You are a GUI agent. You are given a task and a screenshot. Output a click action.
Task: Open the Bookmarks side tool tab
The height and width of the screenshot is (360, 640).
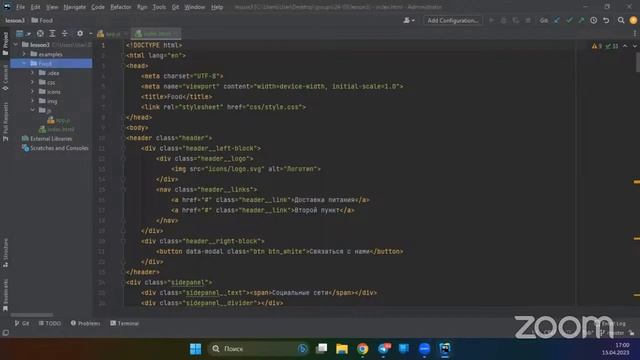click(5, 295)
